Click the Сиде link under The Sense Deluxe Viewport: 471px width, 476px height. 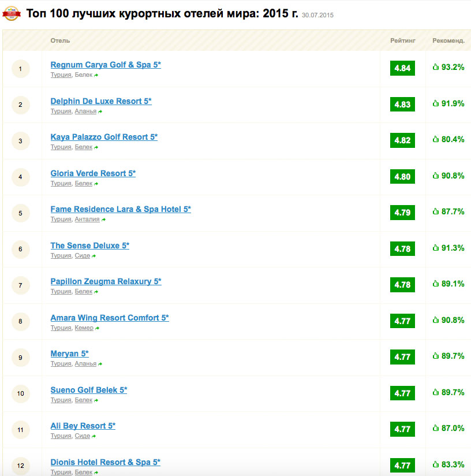pyautogui.click(x=83, y=255)
